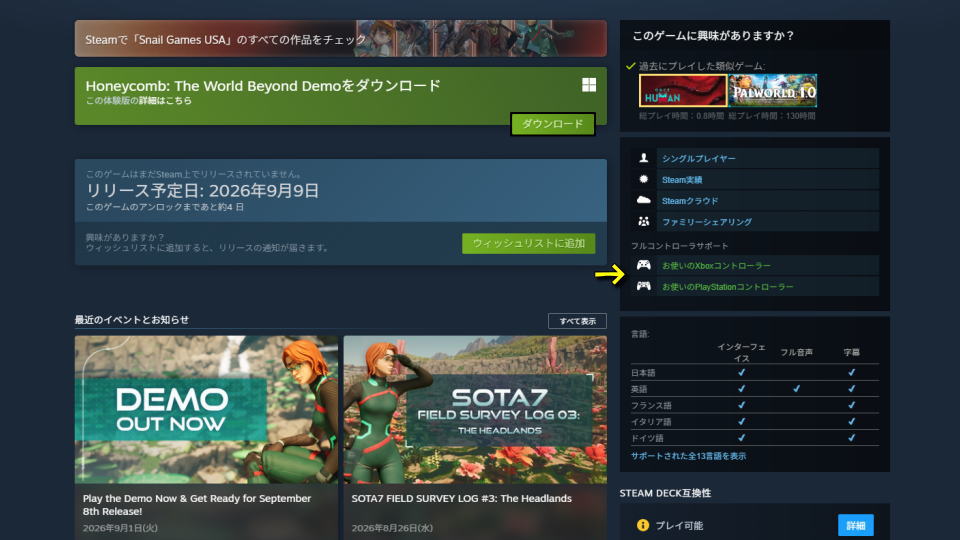
Task: Open Snail Games USA all titles banner
Action: tap(340, 39)
